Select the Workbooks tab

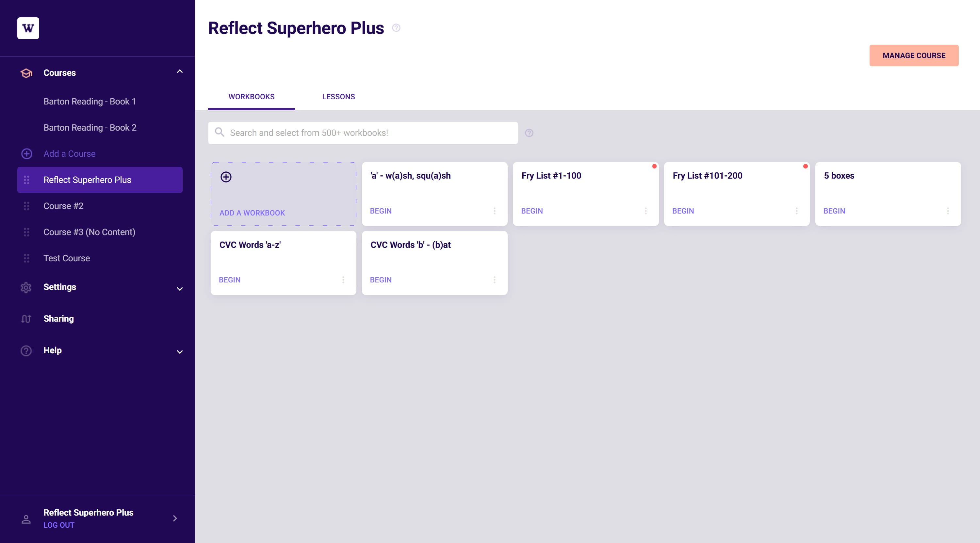(252, 97)
